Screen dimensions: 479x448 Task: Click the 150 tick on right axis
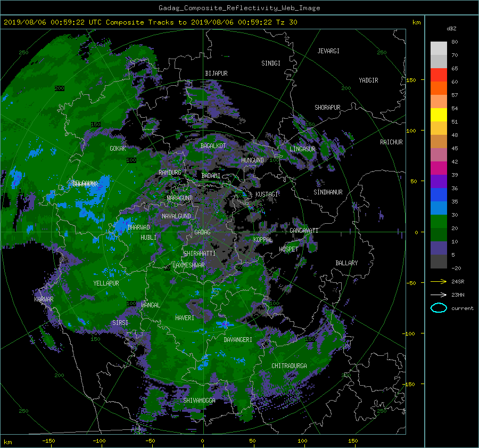pyautogui.click(x=411, y=80)
